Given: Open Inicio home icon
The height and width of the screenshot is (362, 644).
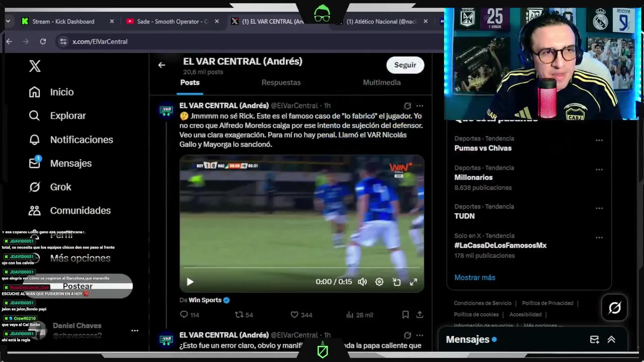Looking at the screenshot, I should pyautogui.click(x=34, y=92).
